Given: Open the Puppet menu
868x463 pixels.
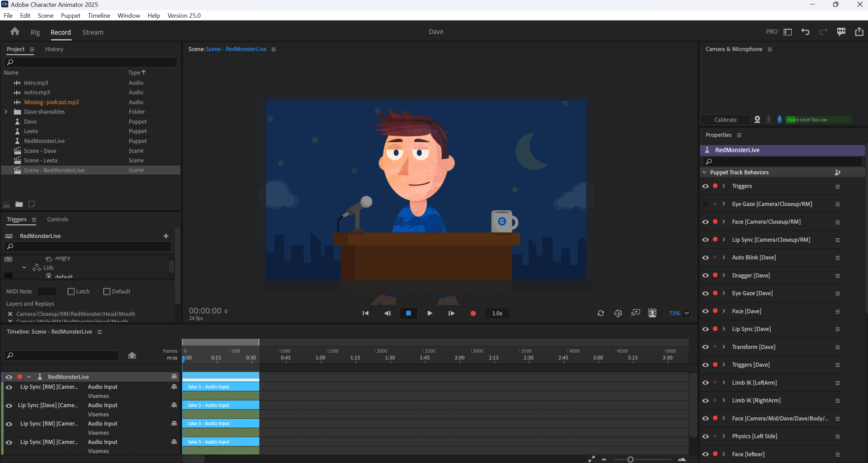Looking at the screenshot, I should (71, 16).
